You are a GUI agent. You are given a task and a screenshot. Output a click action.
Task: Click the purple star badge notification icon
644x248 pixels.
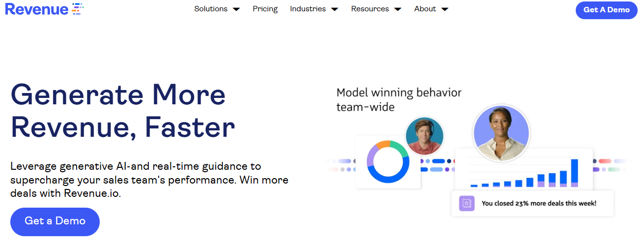tap(466, 203)
